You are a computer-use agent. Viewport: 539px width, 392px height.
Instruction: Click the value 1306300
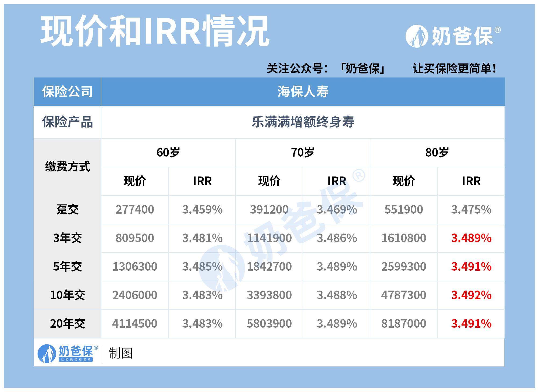click(x=135, y=267)
